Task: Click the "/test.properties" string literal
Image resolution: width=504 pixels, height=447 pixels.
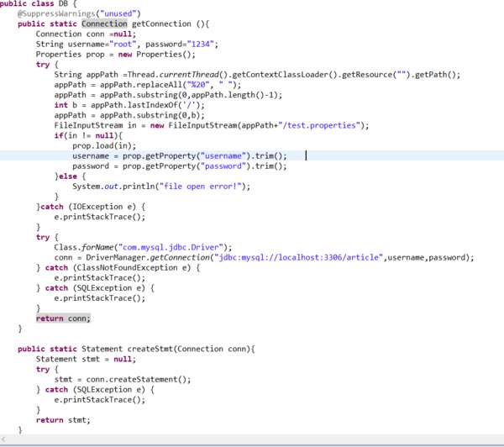Action: [321, 125]
